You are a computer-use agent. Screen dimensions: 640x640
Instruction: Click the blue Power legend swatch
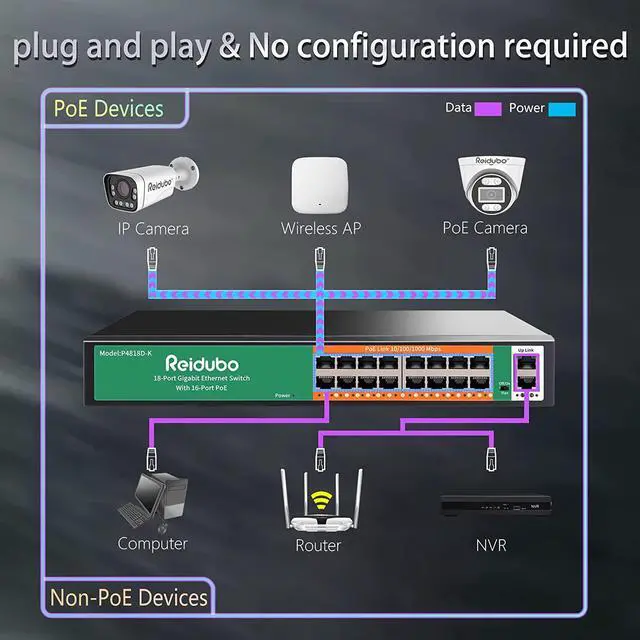[x=562, y=109]
